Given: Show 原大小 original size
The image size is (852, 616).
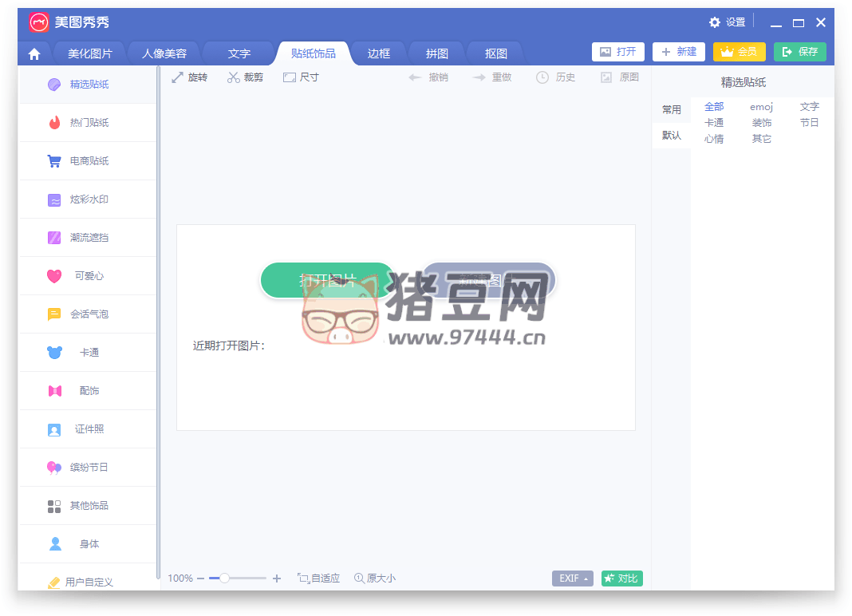Looking at the screenshot, I should coord(375,578).
